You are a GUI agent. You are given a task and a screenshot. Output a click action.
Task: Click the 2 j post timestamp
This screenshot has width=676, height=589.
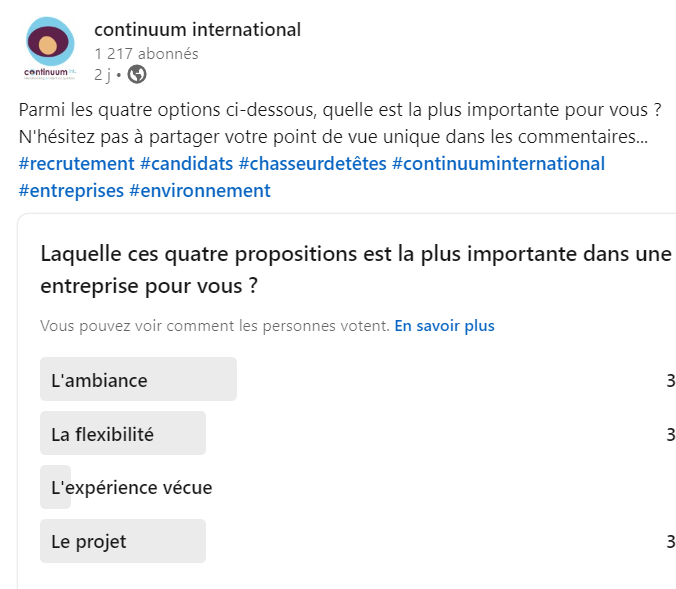point(102,74)
